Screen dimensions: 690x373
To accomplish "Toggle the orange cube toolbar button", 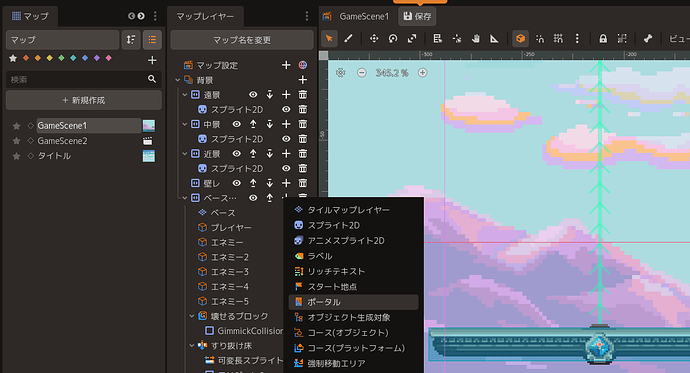I will click(520, 39).
